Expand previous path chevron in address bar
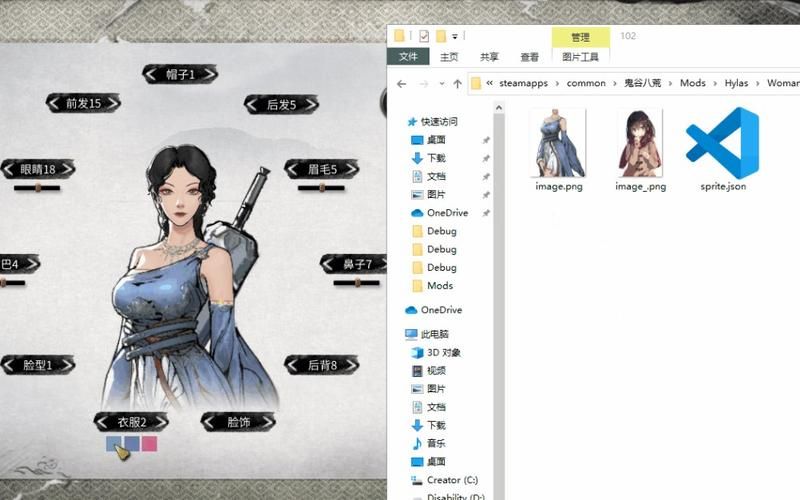Image resolution: width=800 pixels, height=500 pixels. tap(489, 83)
